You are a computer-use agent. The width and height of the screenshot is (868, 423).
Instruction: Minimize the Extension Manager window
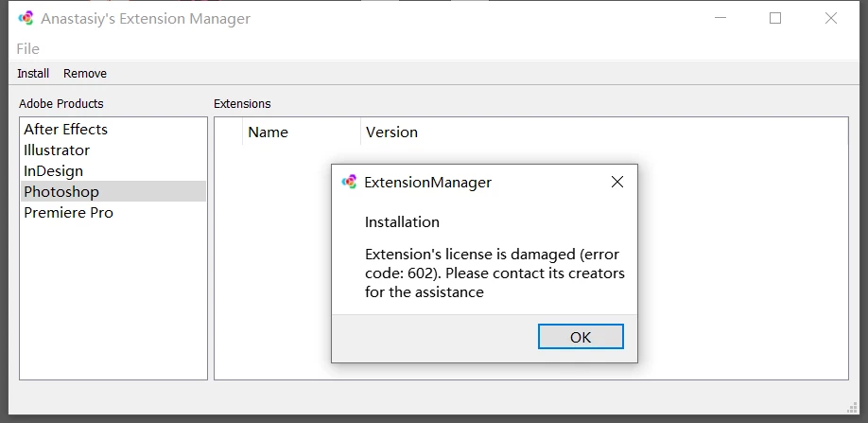click(x=720, y=18)
